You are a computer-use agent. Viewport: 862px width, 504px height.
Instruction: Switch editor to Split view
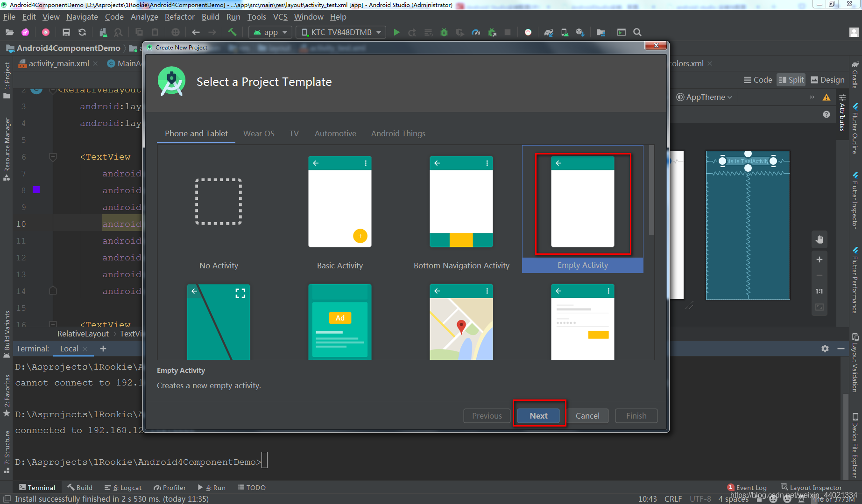click(x=791, y=80)
